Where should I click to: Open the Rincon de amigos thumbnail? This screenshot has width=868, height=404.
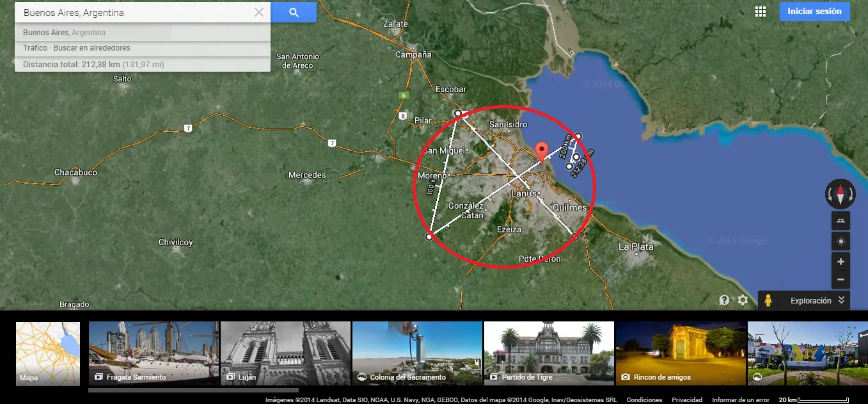click(x=681, y=353)
